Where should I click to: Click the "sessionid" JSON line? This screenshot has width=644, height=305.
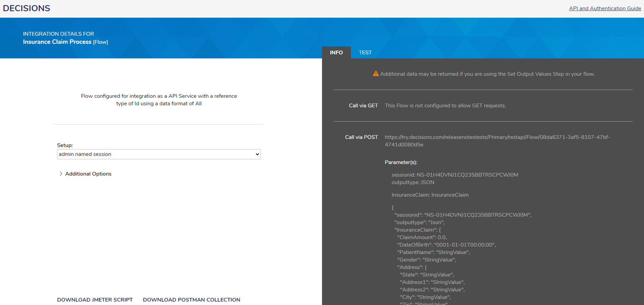[463, 215]
